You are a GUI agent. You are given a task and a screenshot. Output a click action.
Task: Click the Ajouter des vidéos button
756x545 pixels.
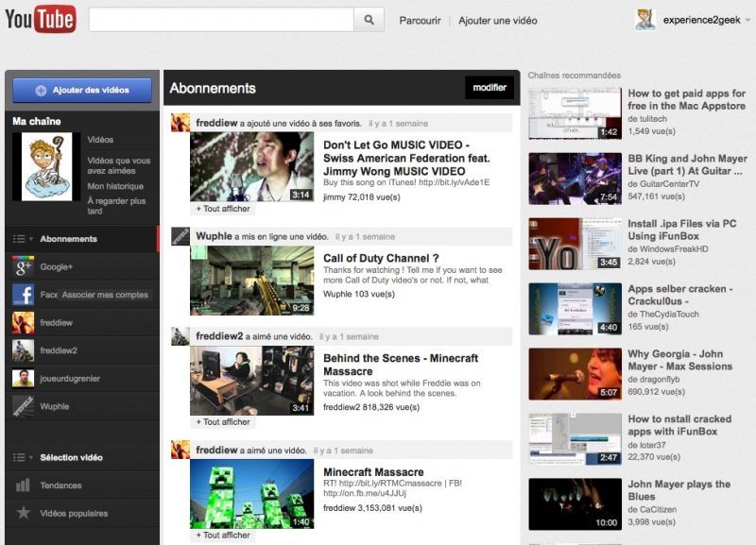tap(82, 90)
